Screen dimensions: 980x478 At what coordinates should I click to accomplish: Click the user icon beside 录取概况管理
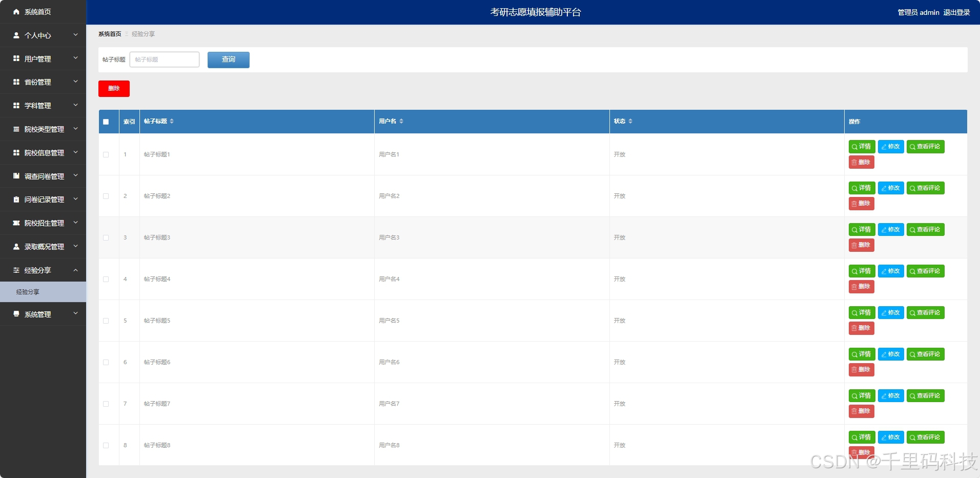tap(16, 247)
